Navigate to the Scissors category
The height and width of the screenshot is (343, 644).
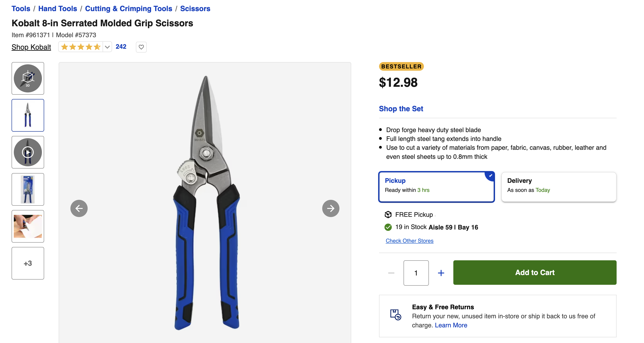click(x=195, y=9)
